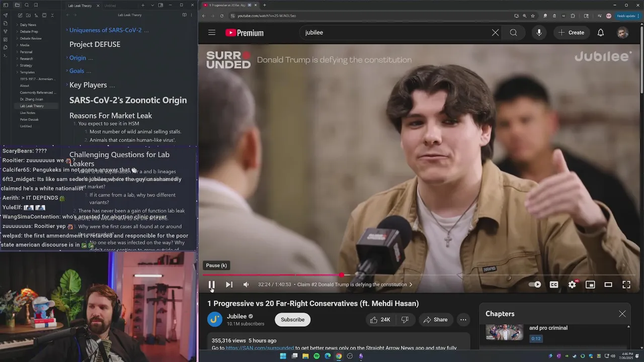Open new browser tab
644x362 pixels.
point(265,5)
